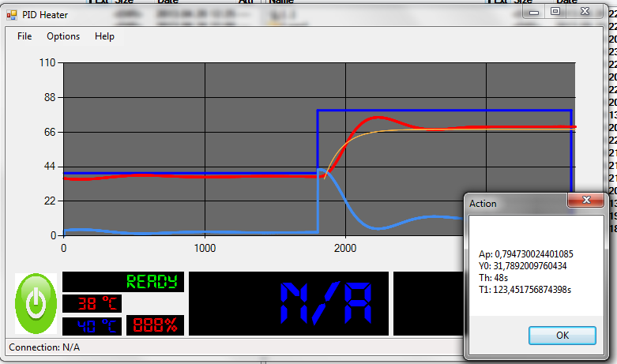Click the 2000 x-axis label
Screen dimensions: 617x364
tap(345, 249)
